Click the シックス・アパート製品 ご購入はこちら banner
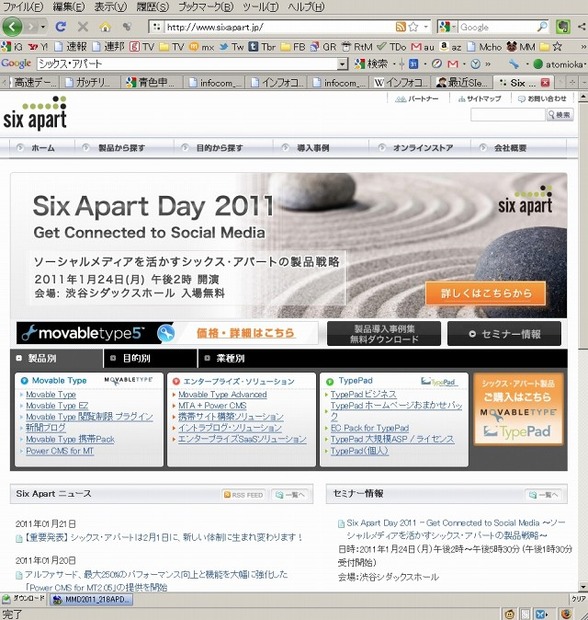The image size is (588, 620). [x=518, y=409]
